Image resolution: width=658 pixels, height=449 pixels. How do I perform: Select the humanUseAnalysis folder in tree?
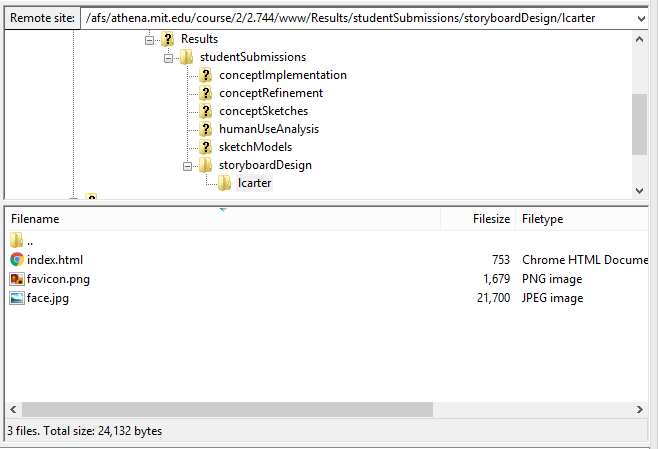(x=269, y=129)
